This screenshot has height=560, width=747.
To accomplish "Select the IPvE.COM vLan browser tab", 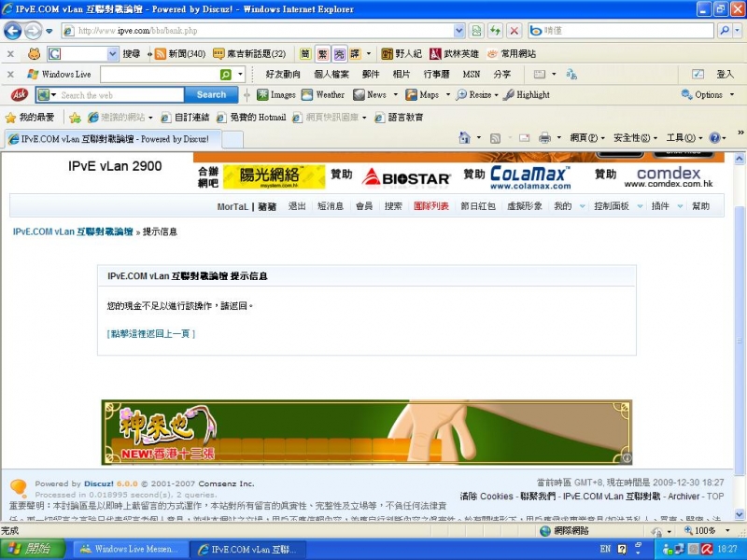I will coord(113,139).
